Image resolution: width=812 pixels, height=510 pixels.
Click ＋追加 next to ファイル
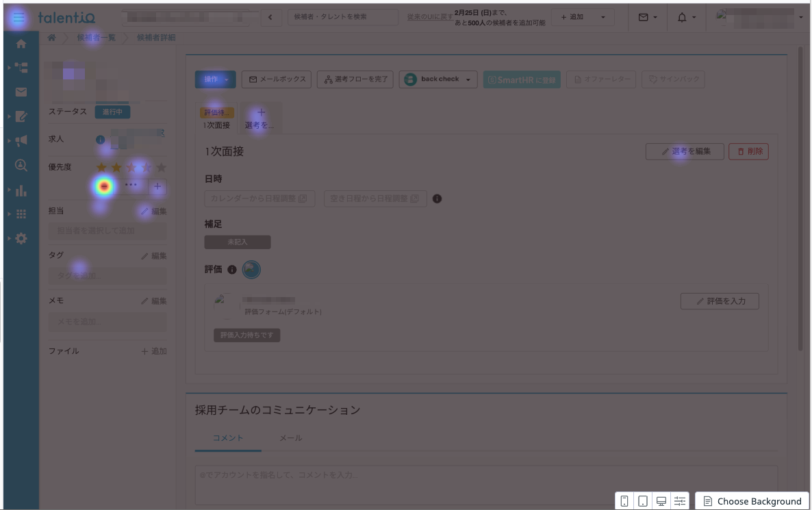coord(154,352)
